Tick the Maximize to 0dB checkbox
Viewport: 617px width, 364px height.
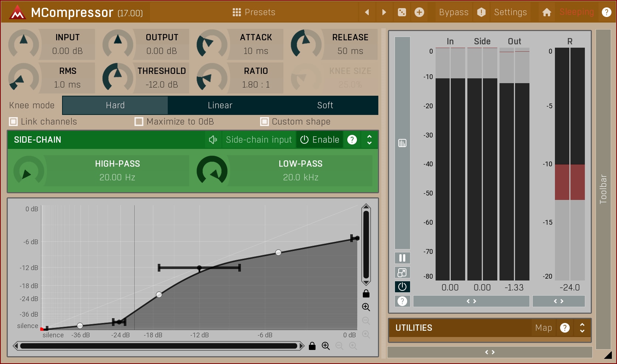(139, 122)
